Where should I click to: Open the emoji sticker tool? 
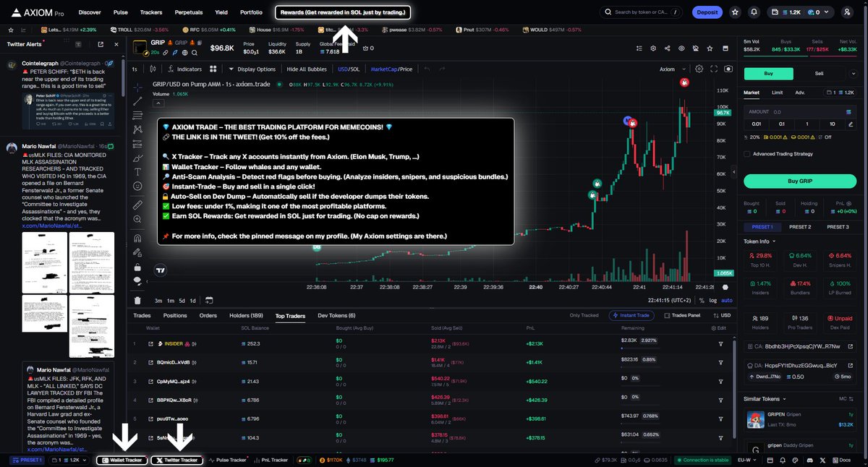click(137, 186)
